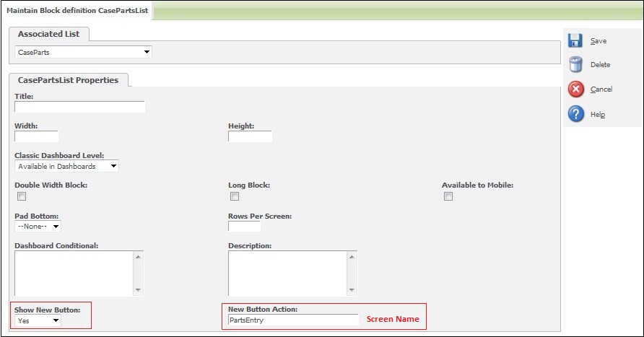Viewport: 644px width, 337px height.
Task: Check the Available to Mobile checkbox
Action: pos(448,196)
